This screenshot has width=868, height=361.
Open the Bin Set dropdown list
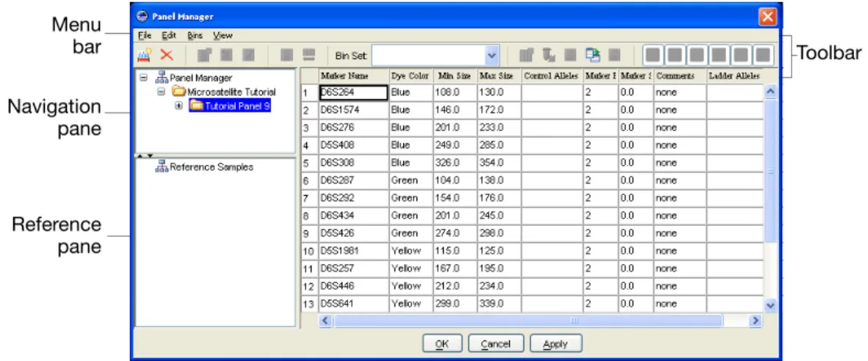[x=492, y=55]
